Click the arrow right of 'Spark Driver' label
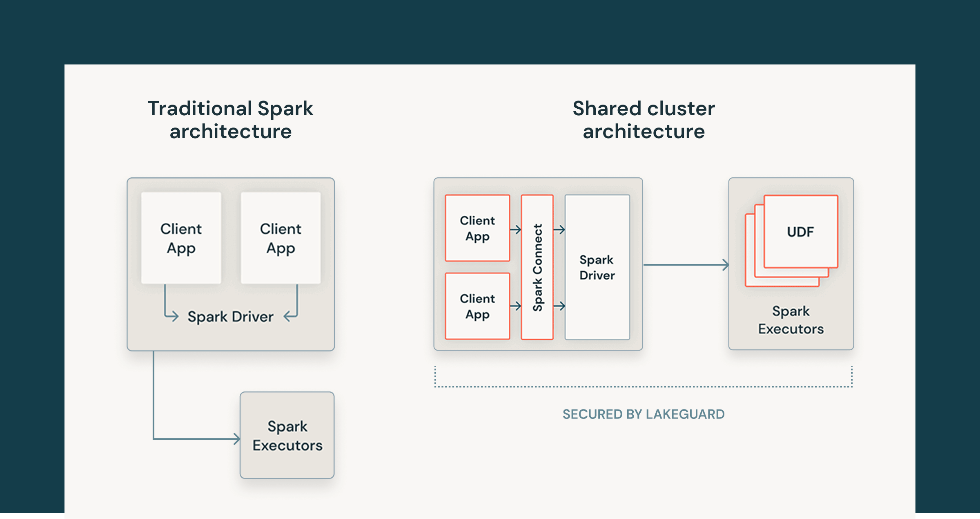Image resolution: width=980 pixels, height=519 pixels. (290, 316)
